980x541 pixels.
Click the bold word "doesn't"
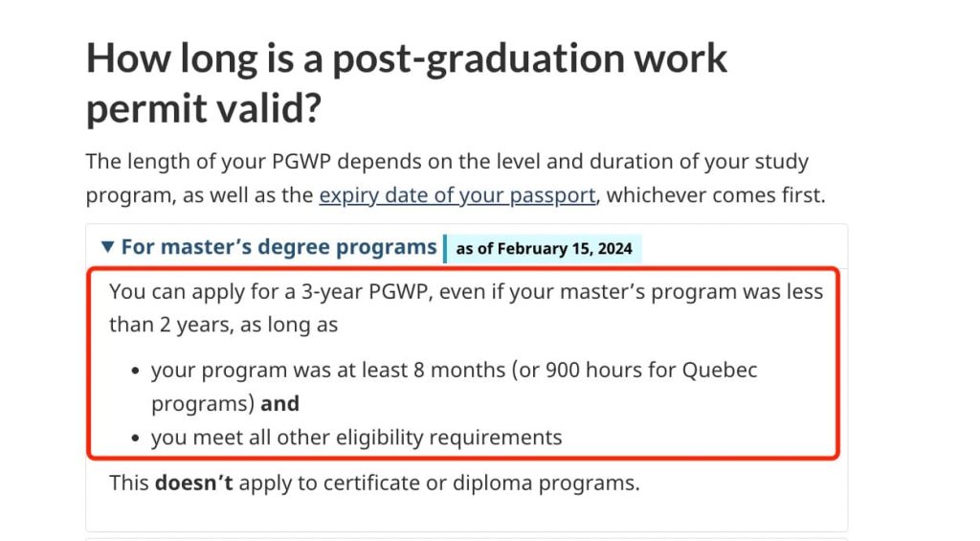[193, 483]
